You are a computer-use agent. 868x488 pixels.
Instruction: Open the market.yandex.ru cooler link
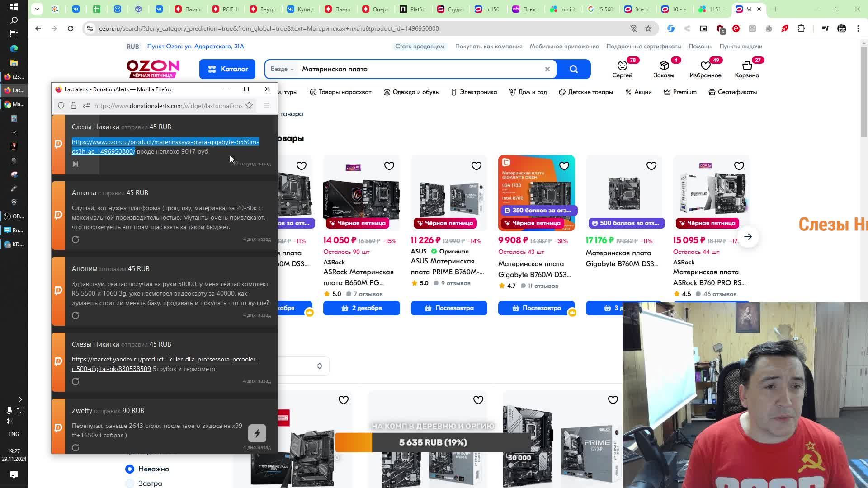pos(165,360)
